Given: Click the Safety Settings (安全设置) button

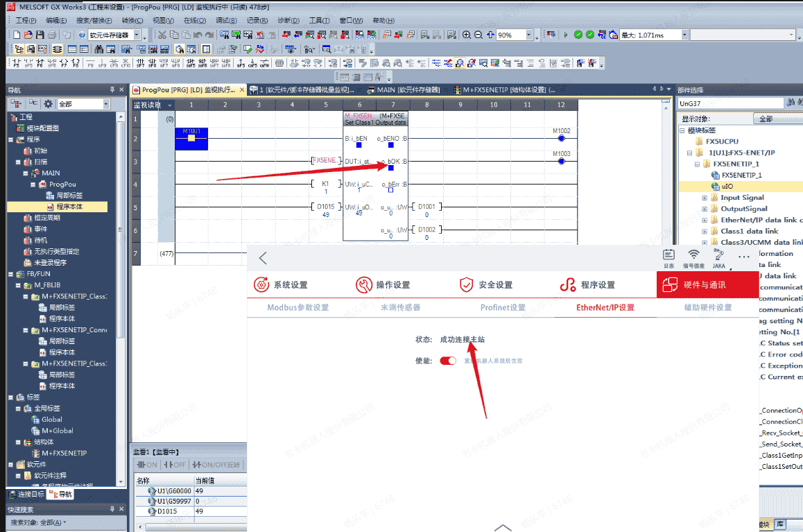Looking at the screenshot, I should click(485, 285).
